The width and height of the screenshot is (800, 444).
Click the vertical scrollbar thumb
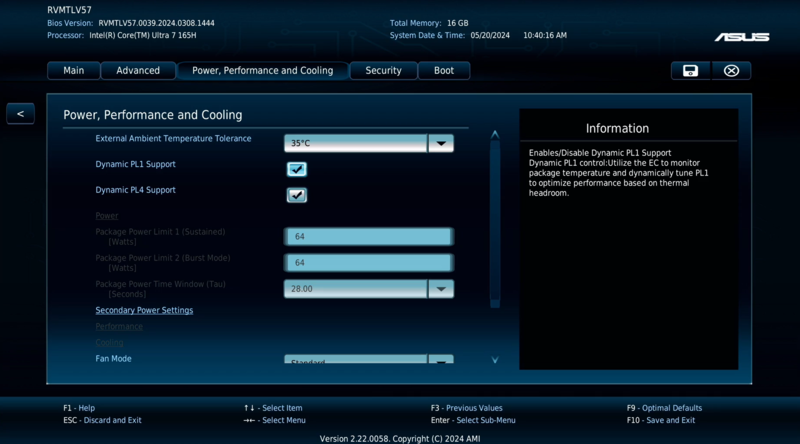494,220
